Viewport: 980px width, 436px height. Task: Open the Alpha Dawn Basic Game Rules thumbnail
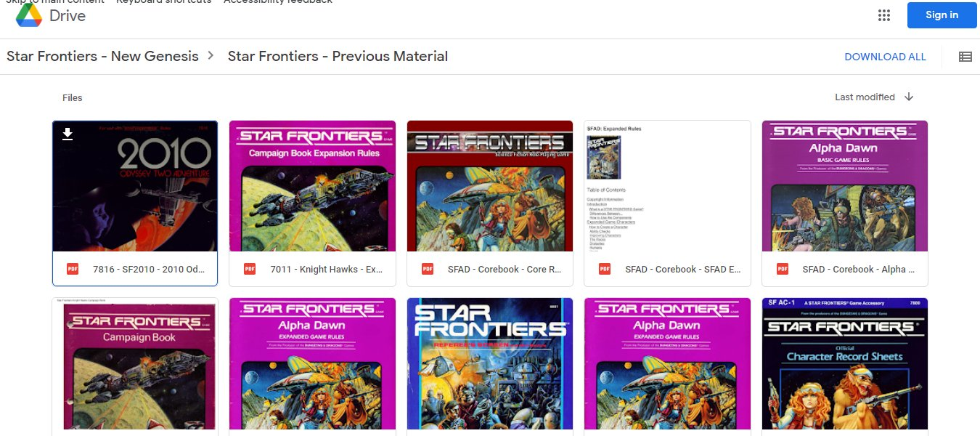tap(845, 186)
